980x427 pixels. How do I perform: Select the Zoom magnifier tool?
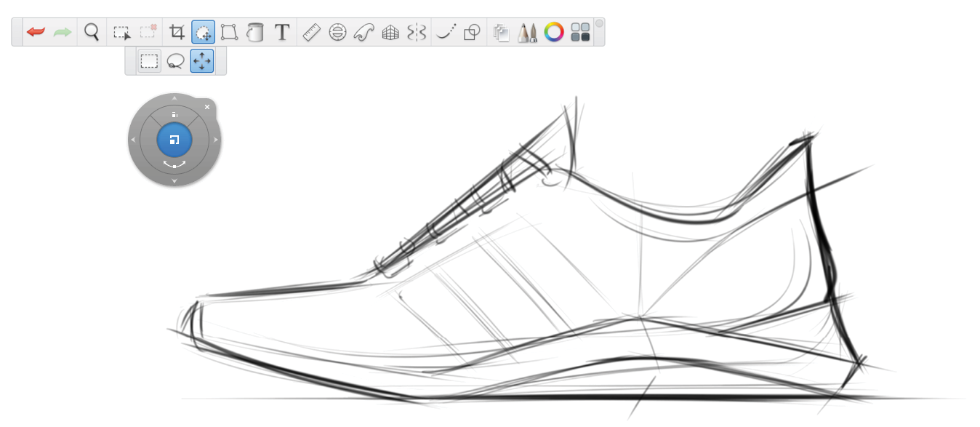click(91, 31)
